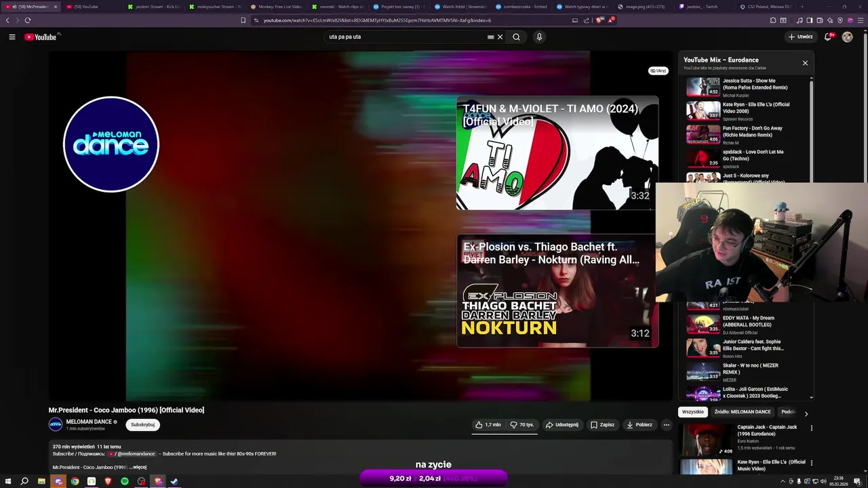Select the Wszystkie filter chip

click(693, 411)
